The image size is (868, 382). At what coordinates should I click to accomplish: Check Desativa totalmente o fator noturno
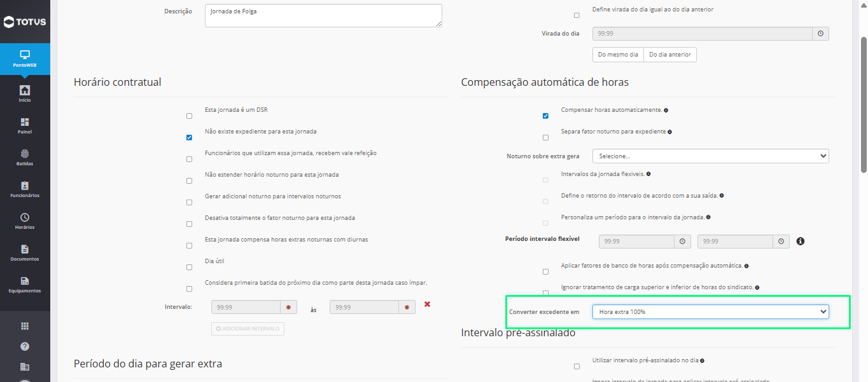pos(189,224)
